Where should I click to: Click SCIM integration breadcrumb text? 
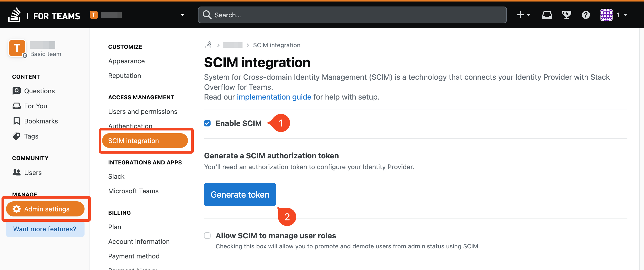click(x=276, y=45)
